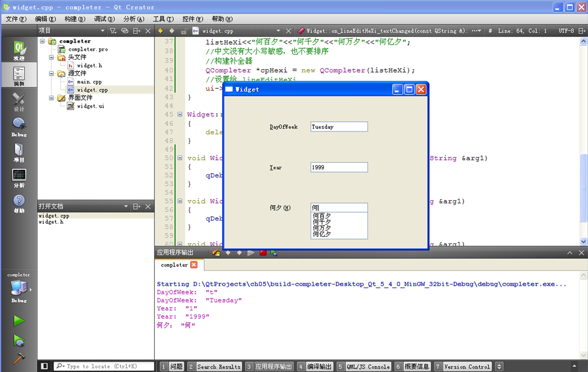
Task: Build project with hammer icon
Action: tap(19, 358)
